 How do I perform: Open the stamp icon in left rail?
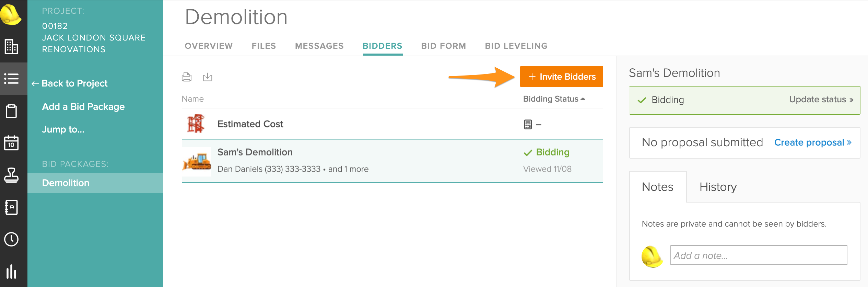[x=11, y=175]
